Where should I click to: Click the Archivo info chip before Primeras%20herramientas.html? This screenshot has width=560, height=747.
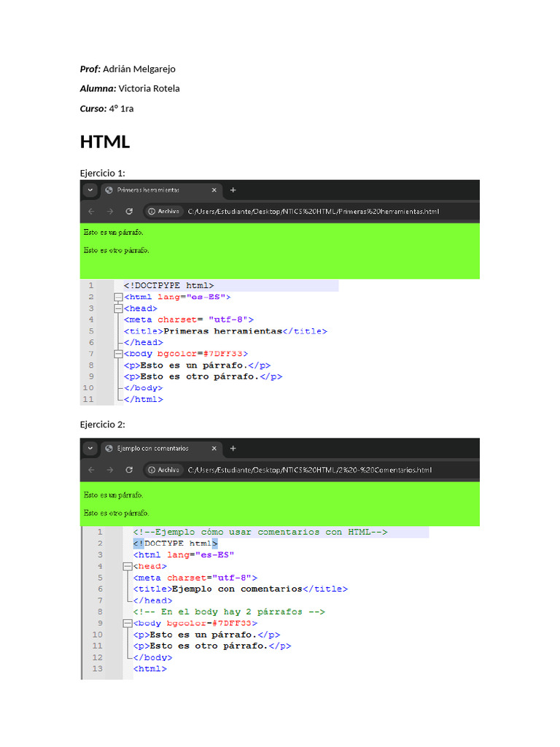point(164,211)
